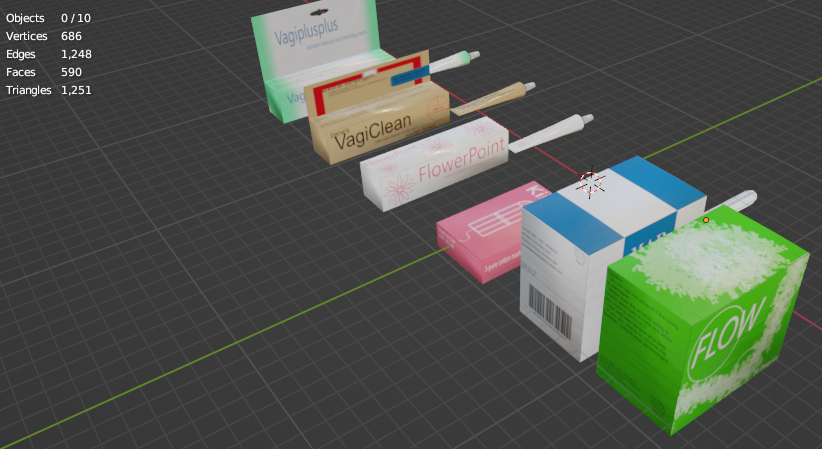Viewport: 822px width, 449px height.
Task: Select the tube with green tip
Action: pos(453,61)
